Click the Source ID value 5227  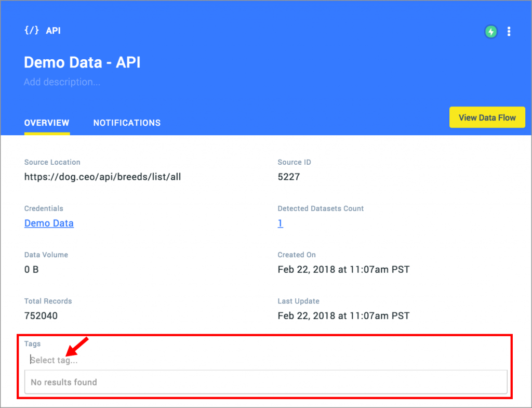point(288,177)
